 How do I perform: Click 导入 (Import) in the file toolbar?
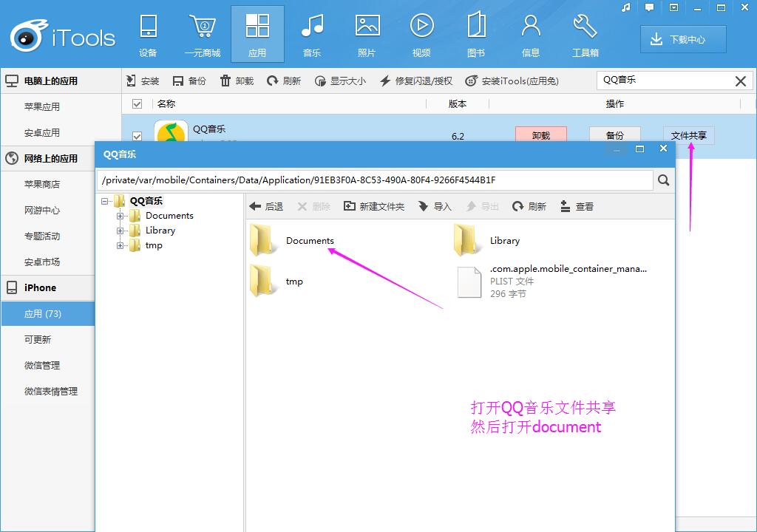(435, 207)
